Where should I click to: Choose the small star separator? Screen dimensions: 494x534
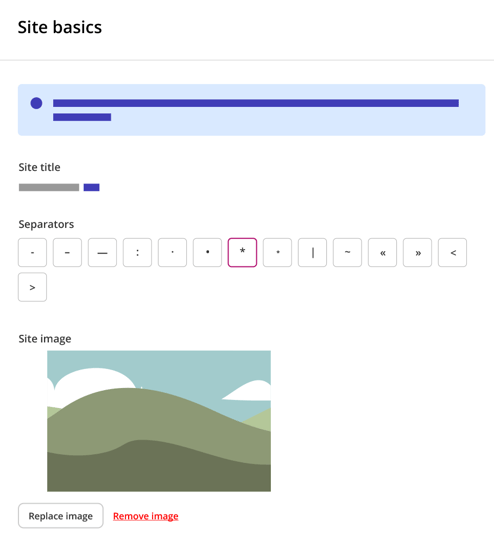277,252
